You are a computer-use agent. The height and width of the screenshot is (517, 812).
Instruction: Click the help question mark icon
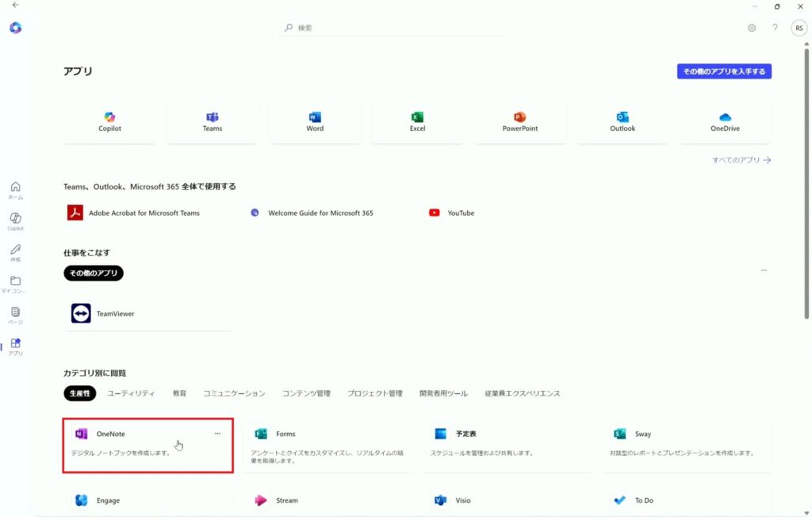click(775, 28)
